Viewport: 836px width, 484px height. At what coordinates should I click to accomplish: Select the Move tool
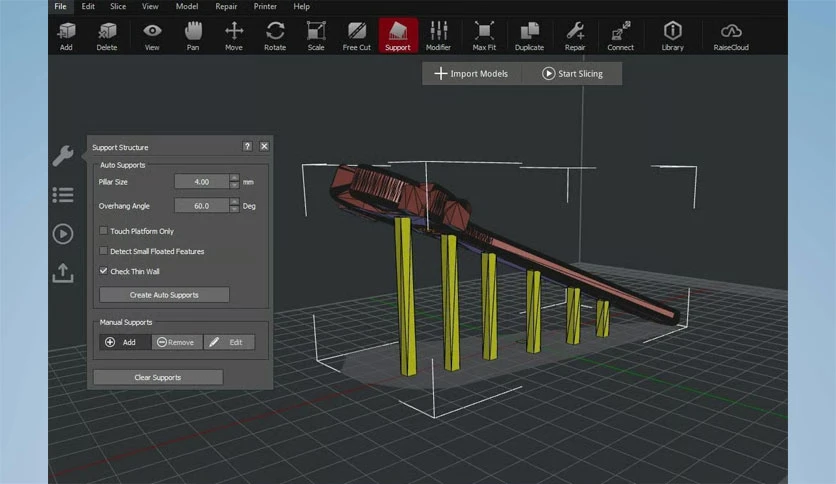(234, 36)
